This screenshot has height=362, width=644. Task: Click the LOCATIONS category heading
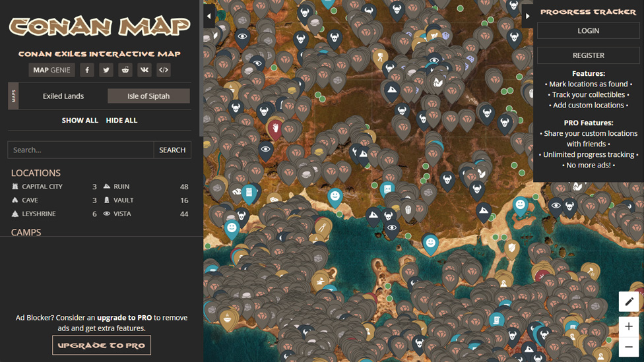tap(36, 173)
